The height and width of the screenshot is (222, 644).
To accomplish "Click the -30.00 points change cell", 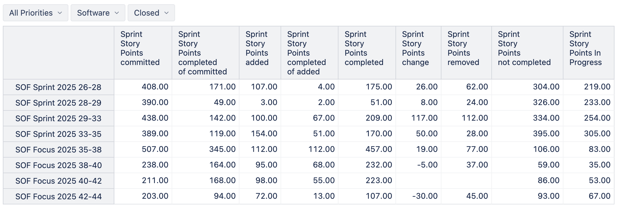I will 425,196.
